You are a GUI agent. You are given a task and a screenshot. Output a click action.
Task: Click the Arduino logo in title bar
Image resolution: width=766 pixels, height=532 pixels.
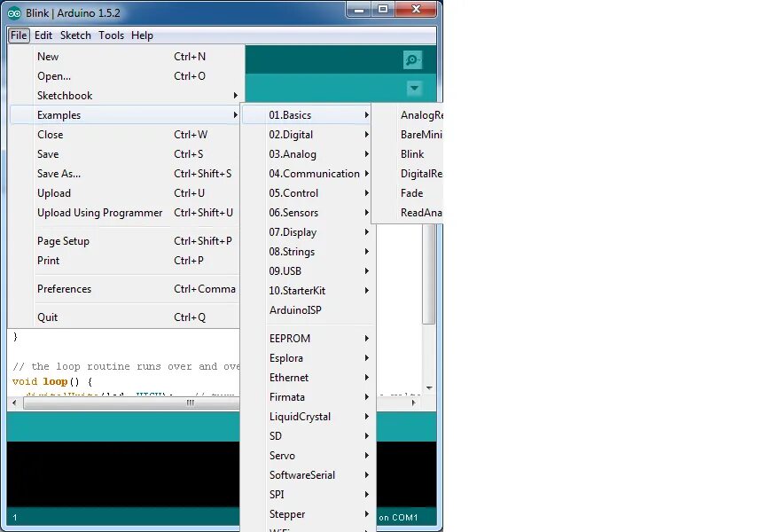(x=14, y=13)
